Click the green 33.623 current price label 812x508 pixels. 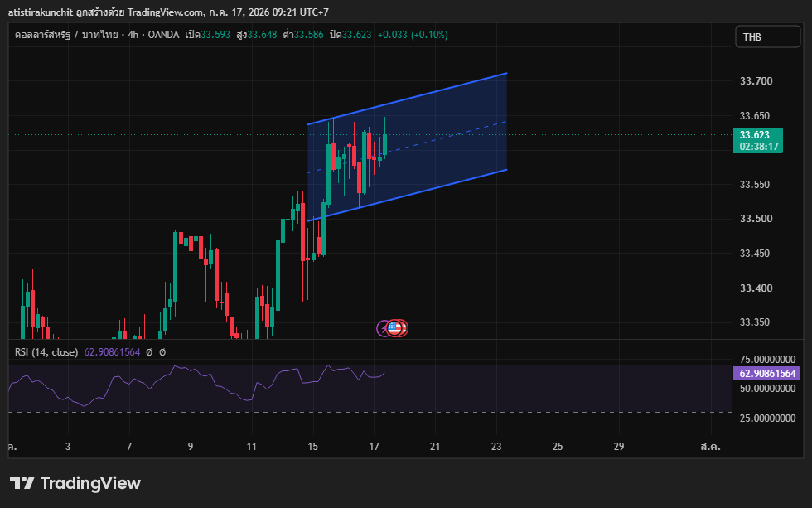point(757,140)
